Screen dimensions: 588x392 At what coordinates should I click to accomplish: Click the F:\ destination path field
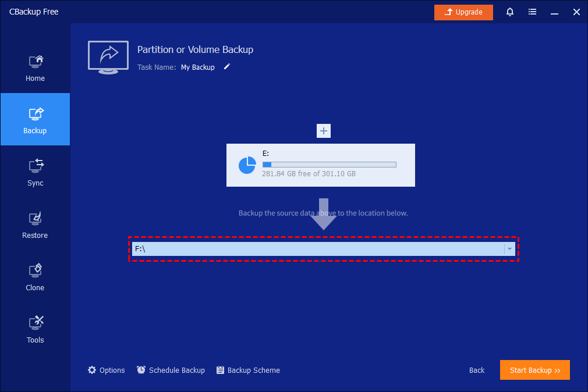pos(317,249)
